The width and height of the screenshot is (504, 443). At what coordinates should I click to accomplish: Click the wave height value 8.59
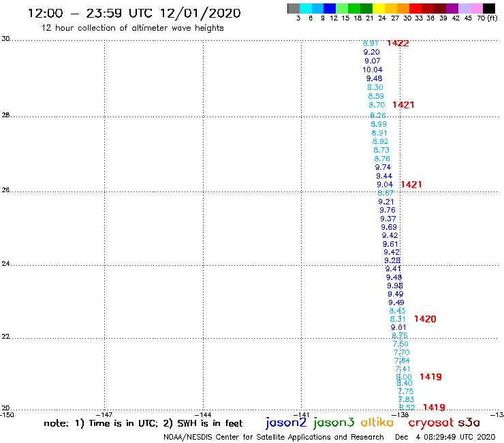(376, 96)
